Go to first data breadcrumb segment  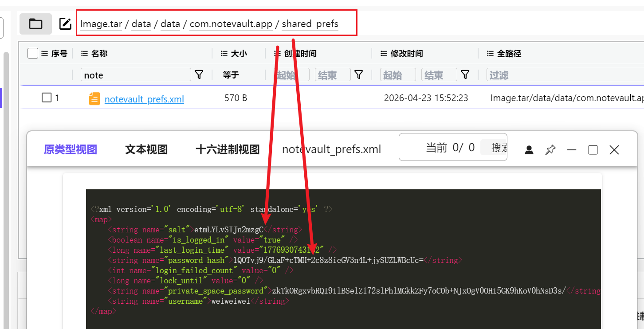(141, 24)
